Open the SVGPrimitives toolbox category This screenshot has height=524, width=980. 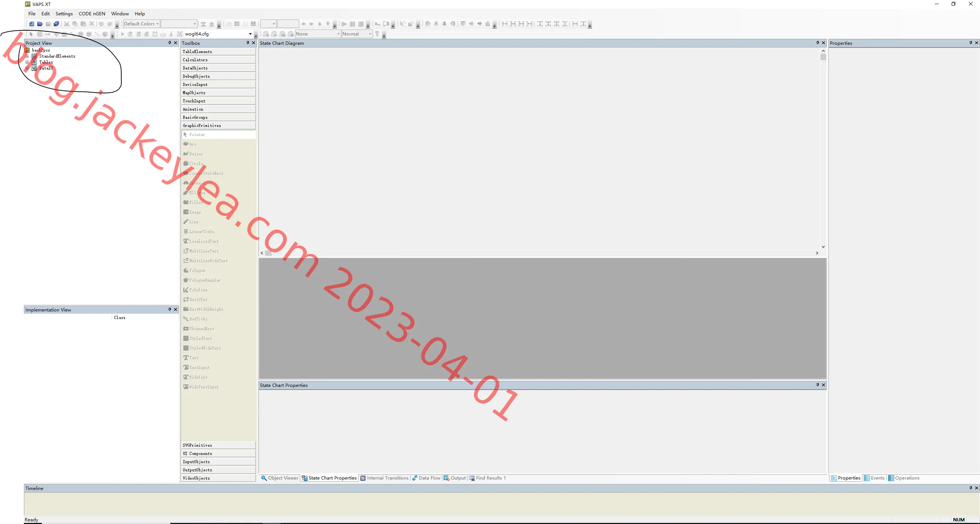click(x=218, y=445)
